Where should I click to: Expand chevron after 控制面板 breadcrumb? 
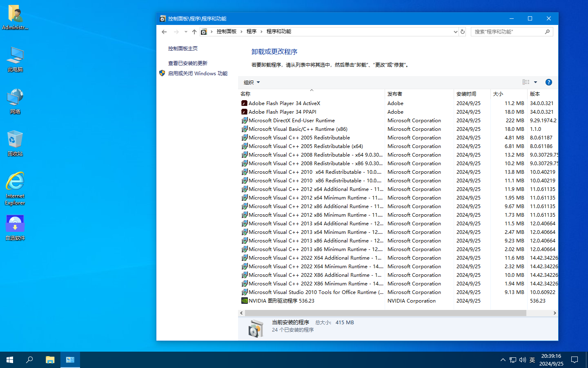pos(241,31)
